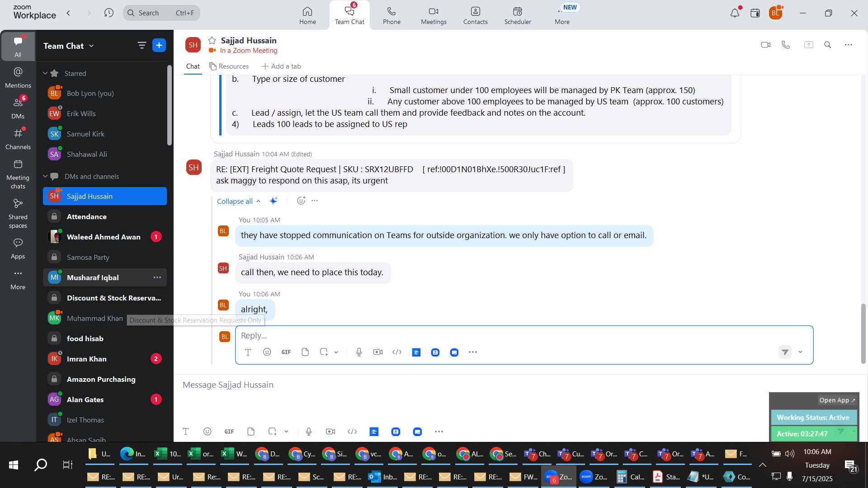The image size is (868, 488).
Task: Open the notifications bell
Action: pyautogui.click(x=735, y=13)
